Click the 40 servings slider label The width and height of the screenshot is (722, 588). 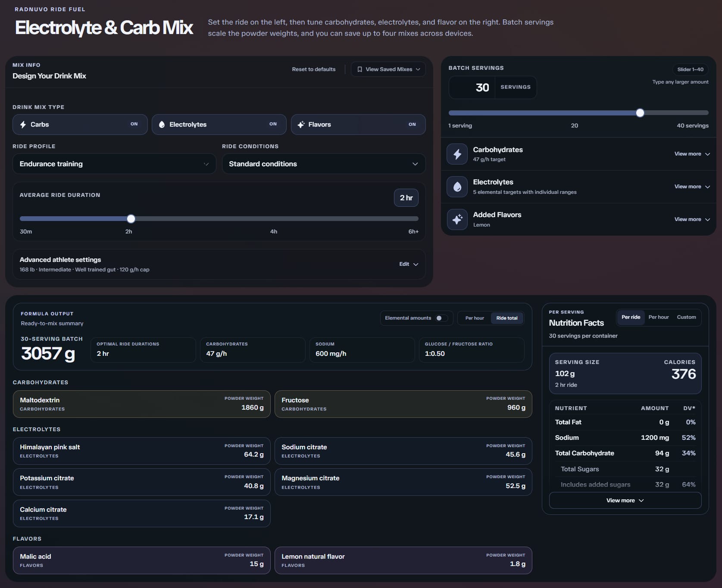click(692, 126)
